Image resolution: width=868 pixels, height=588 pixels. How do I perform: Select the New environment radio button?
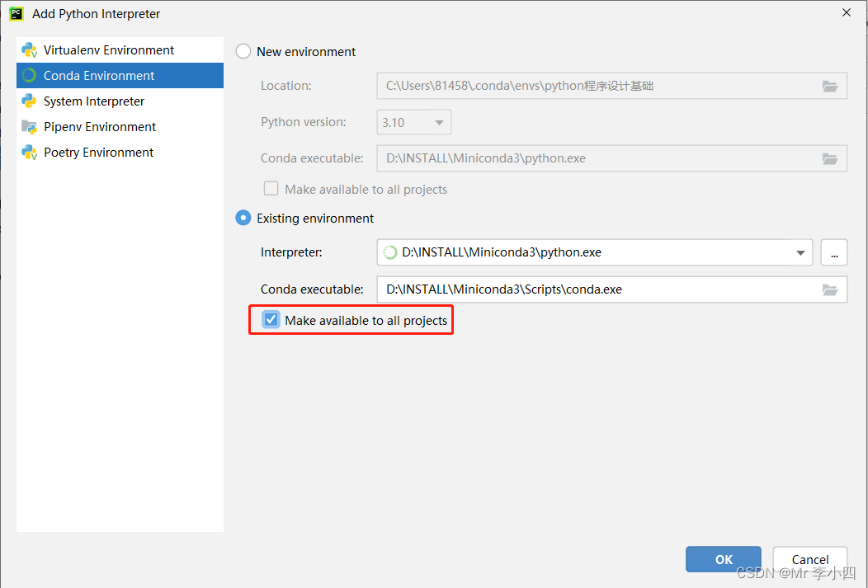click(243, 51)
